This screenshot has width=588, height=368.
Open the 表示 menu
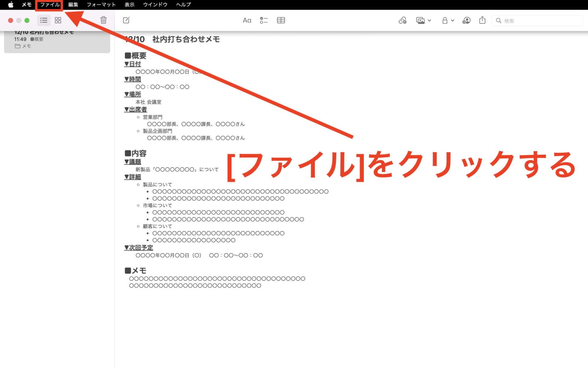point(130,5)
